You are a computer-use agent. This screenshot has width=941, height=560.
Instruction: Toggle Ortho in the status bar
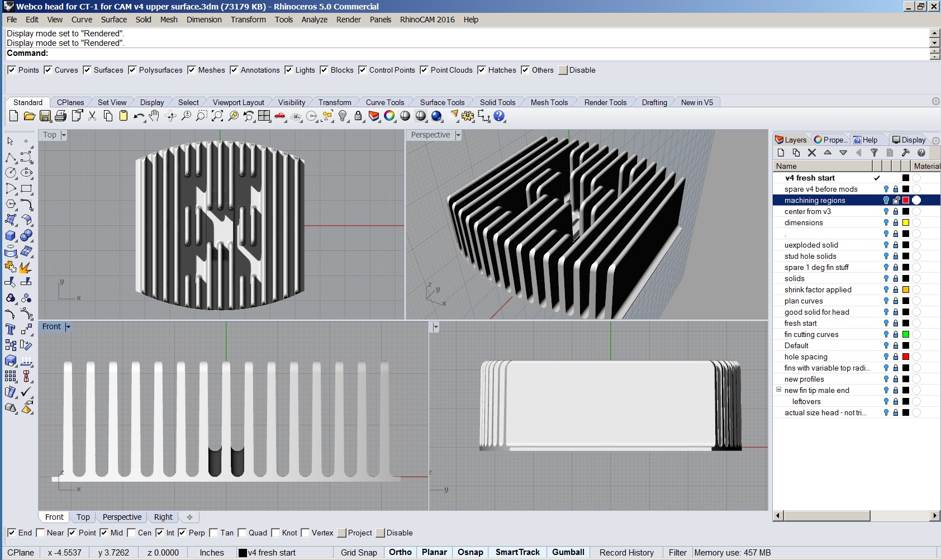tap(400, 553)
